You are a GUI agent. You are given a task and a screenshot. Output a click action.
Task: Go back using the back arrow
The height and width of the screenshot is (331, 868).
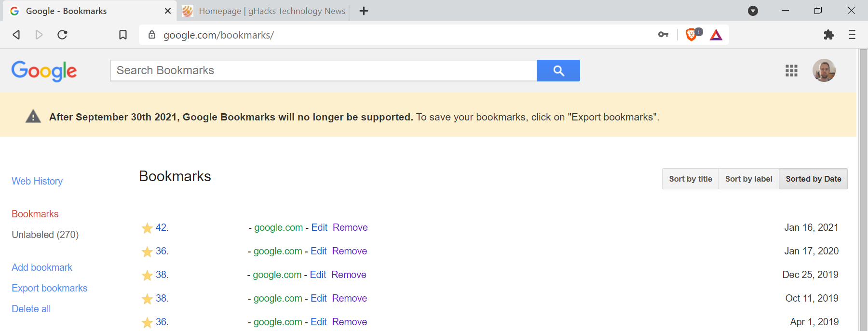[16, 35]
